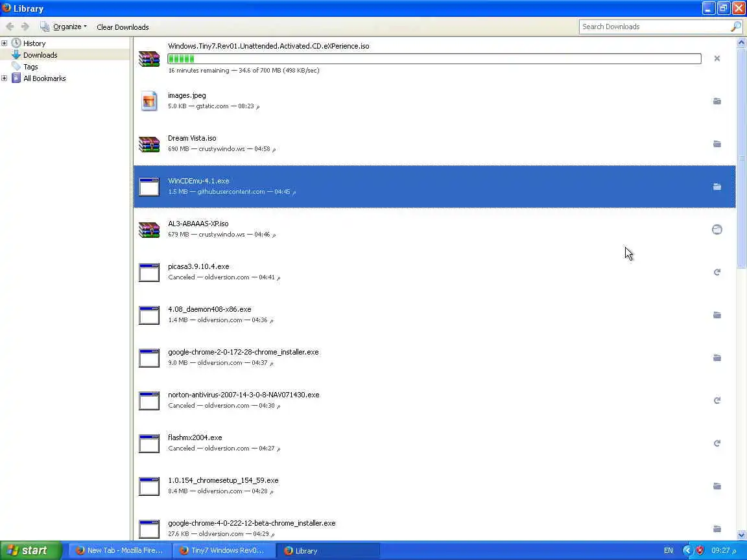The width and height of the screenshot is (747, 560).
Task: Open the Windows Start menu
Action: click(31, 550)
